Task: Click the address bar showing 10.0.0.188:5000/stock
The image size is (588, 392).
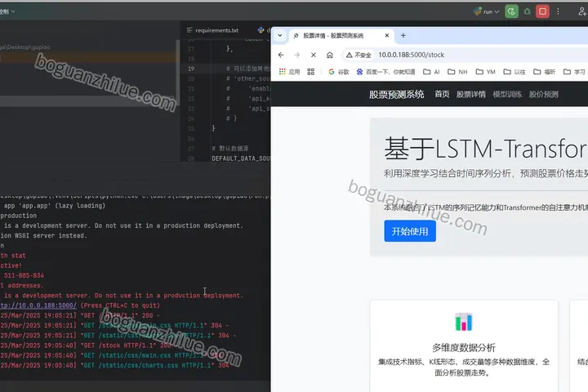Action: tap(412, 55)
